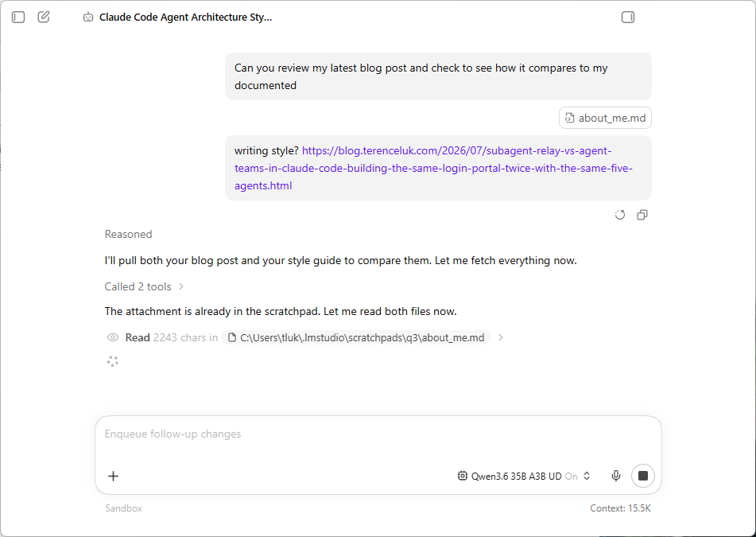Toggle the thinking On switch
This screenshot has height=537, width=756.
572,477
